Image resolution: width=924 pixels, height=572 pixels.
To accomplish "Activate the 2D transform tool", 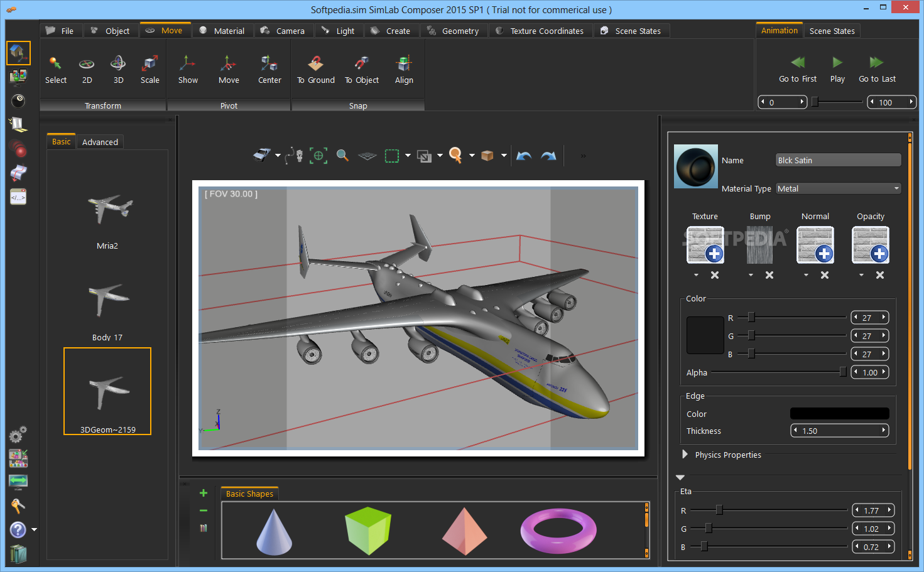I will [87, 70].
